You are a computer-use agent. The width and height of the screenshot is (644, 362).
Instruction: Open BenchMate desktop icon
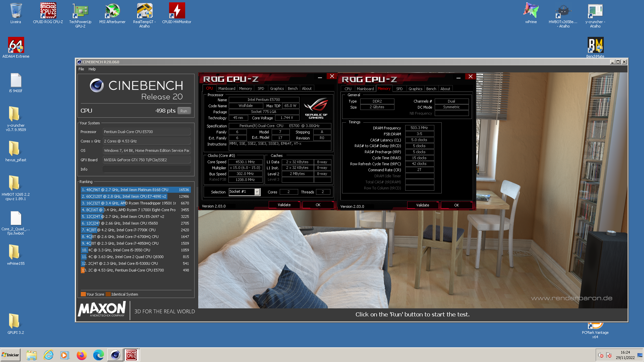coord(595,47)
